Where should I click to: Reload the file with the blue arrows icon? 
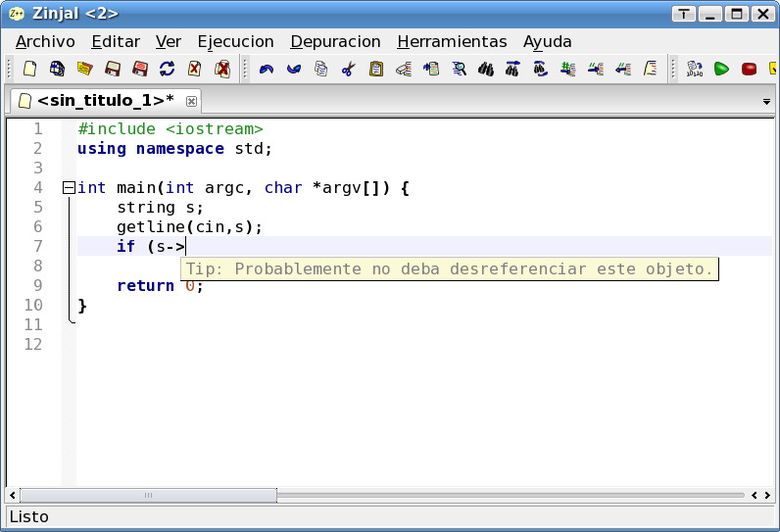tap(168, 69)
